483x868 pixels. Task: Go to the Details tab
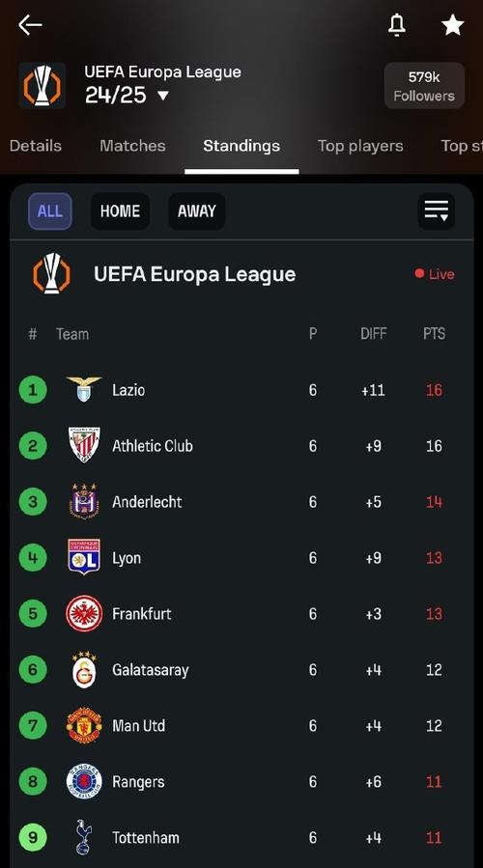click(x=36, y=146)
